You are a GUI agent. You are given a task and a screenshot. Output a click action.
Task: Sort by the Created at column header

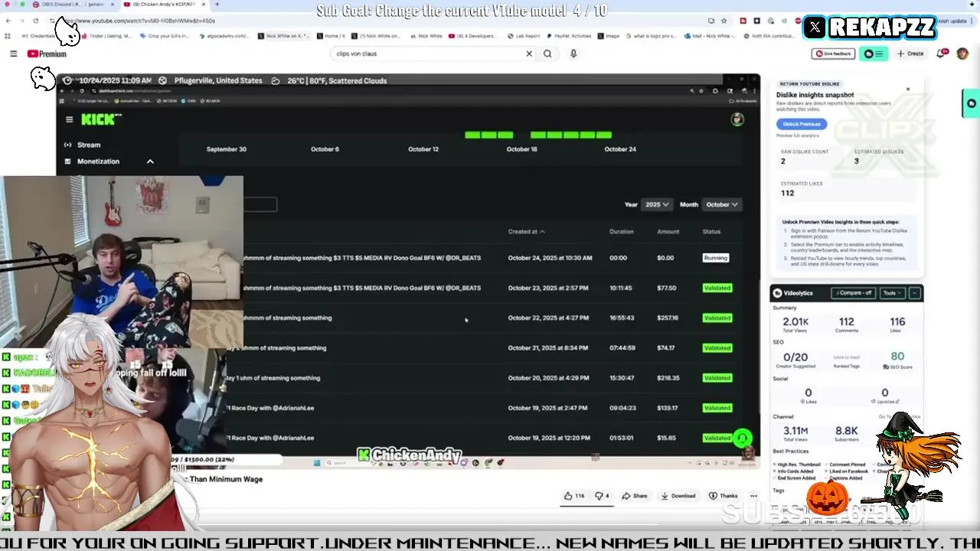click(x=527, y=231)
